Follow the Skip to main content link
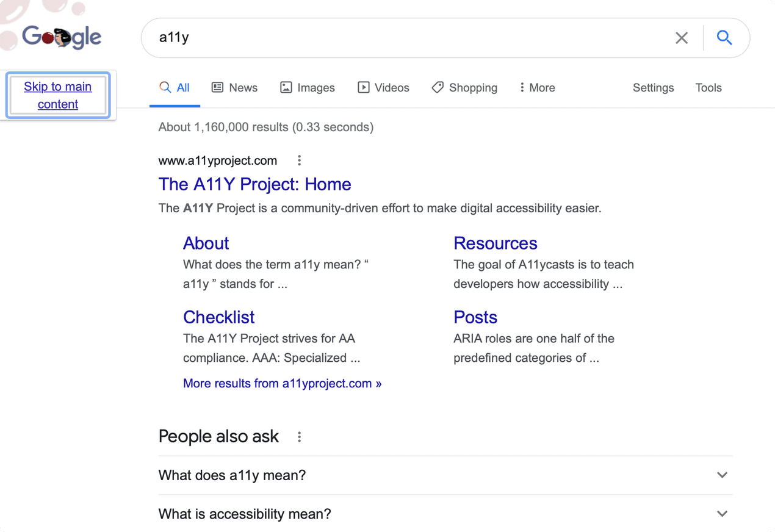Screen dimensions: 775x532 click(58, 95)
